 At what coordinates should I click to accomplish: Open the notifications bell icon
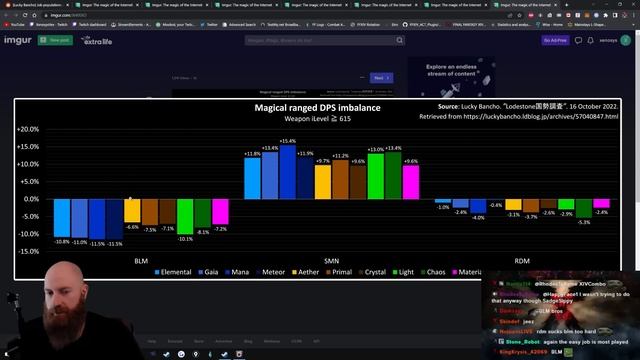click(x=591, y=40)
